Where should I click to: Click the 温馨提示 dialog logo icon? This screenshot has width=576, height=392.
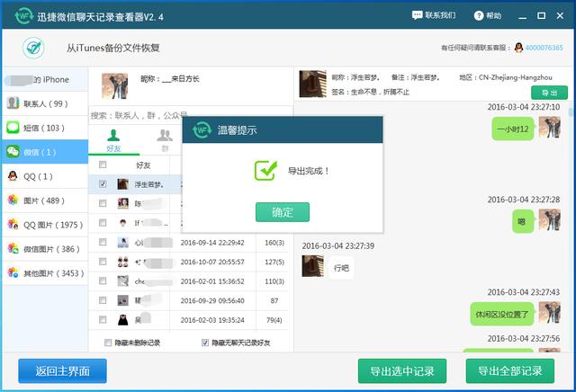pos(202,130)
